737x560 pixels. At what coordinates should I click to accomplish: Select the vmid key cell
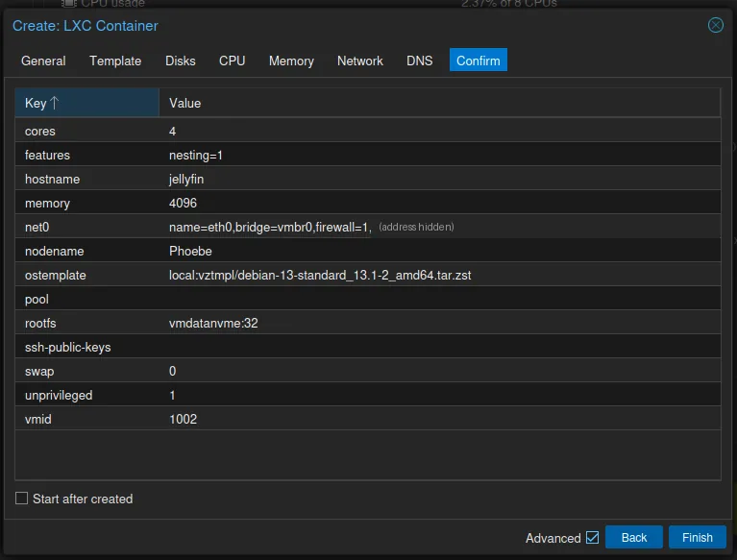86,419
